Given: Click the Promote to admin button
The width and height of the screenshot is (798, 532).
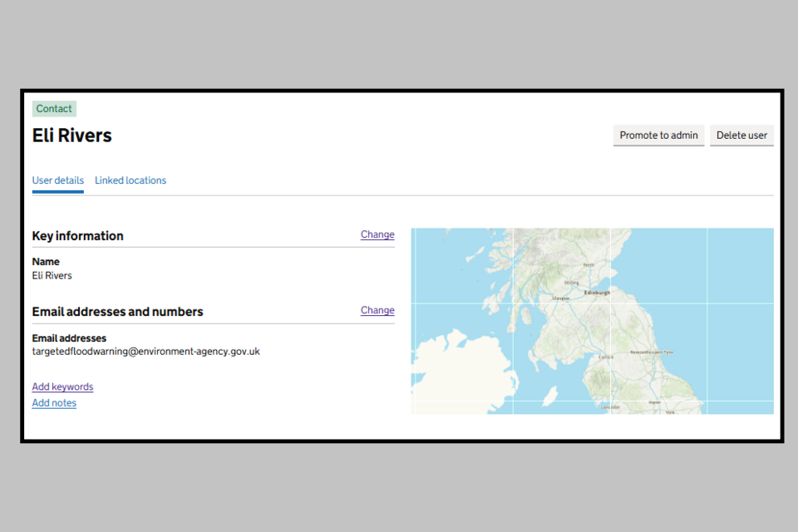Looking at the screenshot, I should 658,135.
